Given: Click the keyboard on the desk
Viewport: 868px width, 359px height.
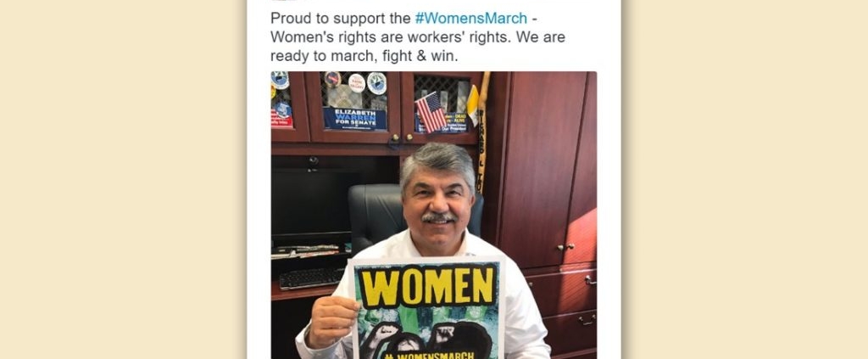Looking at the screenshot, I should (x=312, y=278).
